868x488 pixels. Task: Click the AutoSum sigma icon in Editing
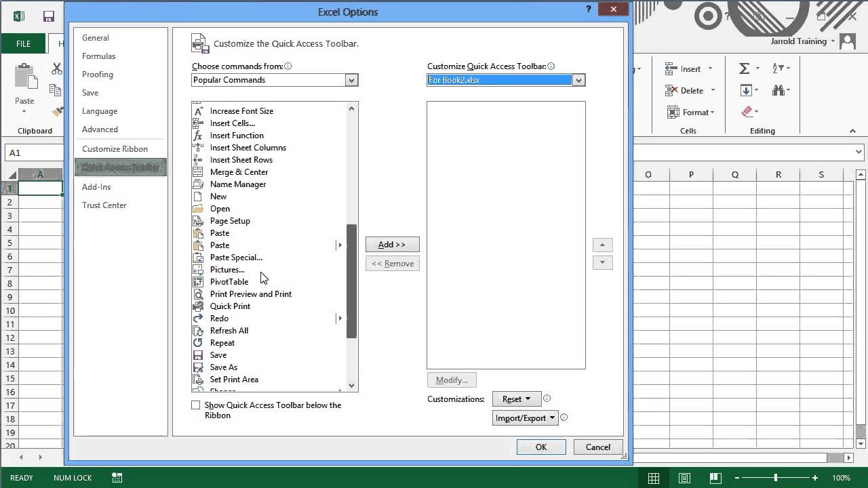click(x=744, y=68)
